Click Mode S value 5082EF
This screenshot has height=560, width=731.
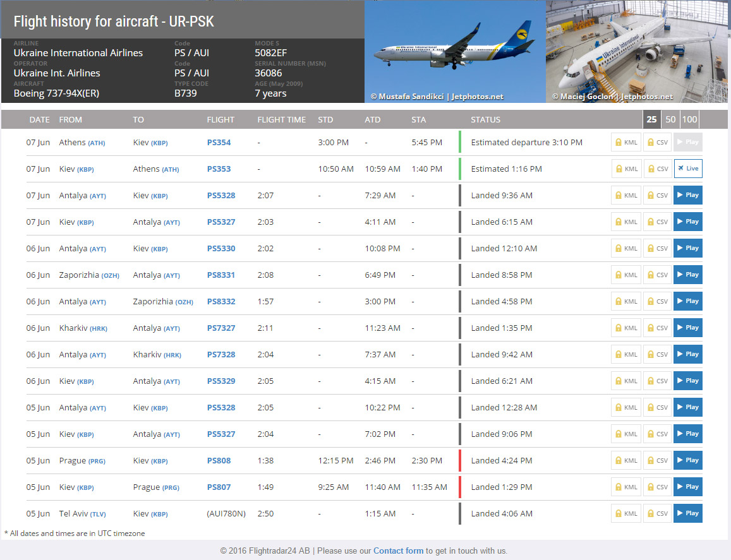[270, 53]
